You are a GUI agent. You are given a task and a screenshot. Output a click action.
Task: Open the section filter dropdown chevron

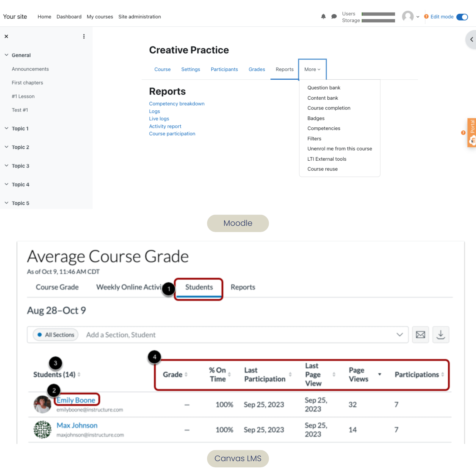pyautogui.click(x=400, y=335)
